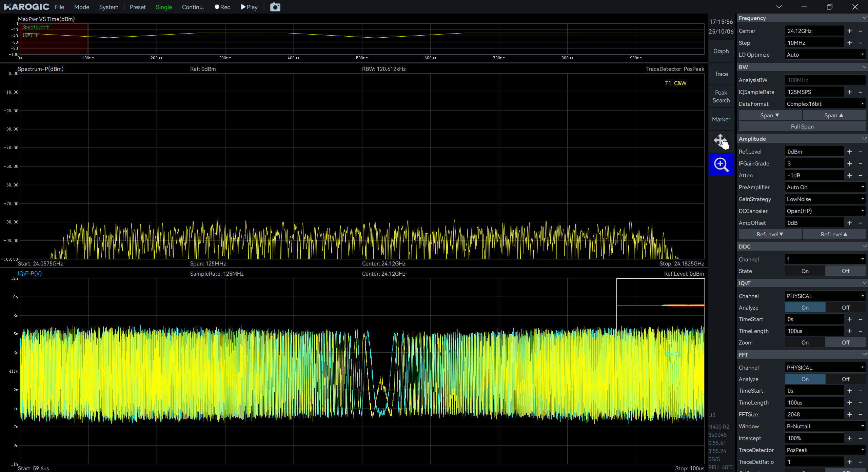Decrease Ref.Level with minus icon
This screenshot has height=472, width=868.
coord(860,152)
